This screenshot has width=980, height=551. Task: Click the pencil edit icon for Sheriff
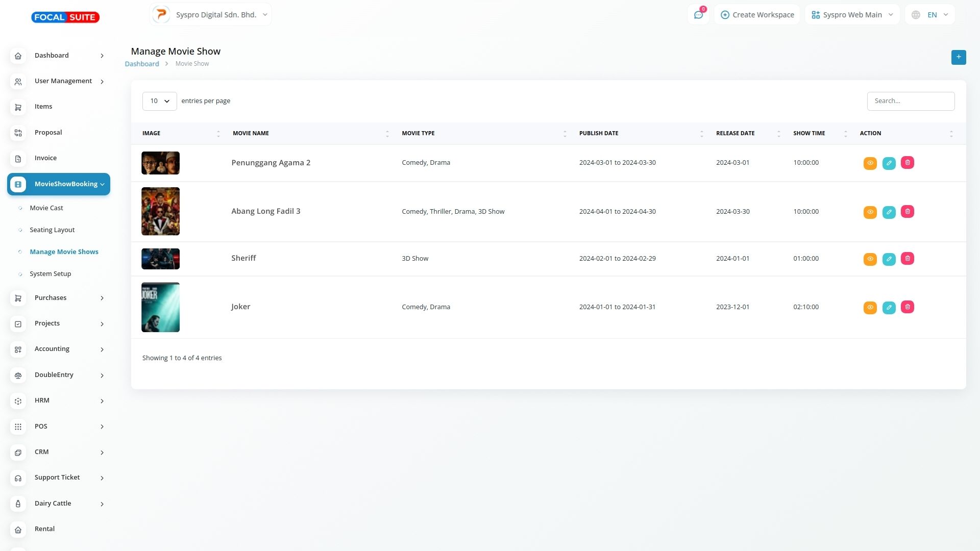coord(889,259)
